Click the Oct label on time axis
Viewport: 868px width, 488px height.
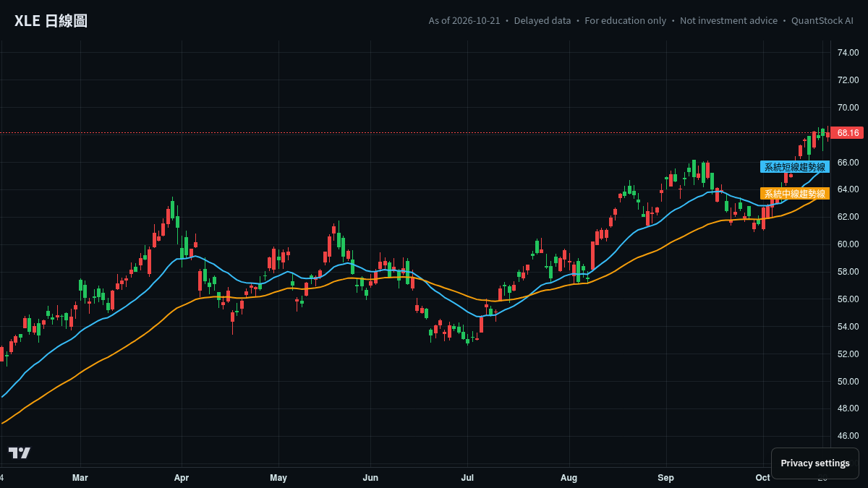(762, 478)
